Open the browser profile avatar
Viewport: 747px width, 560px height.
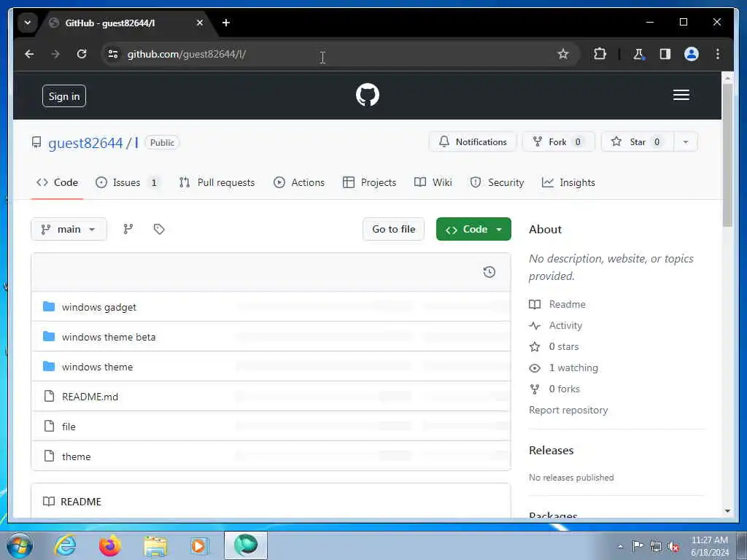692,54
